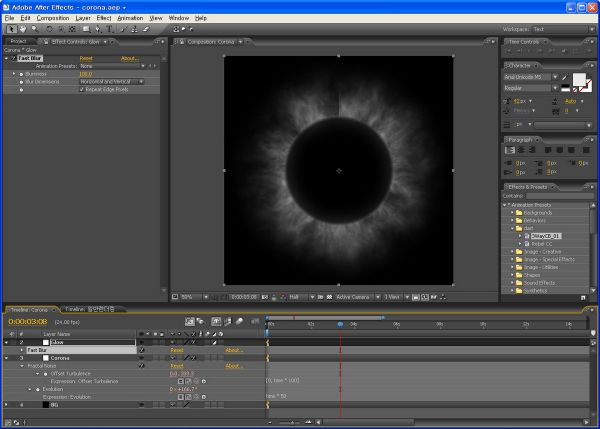
Task: Select the Pen tool
Action: (98, 29)
